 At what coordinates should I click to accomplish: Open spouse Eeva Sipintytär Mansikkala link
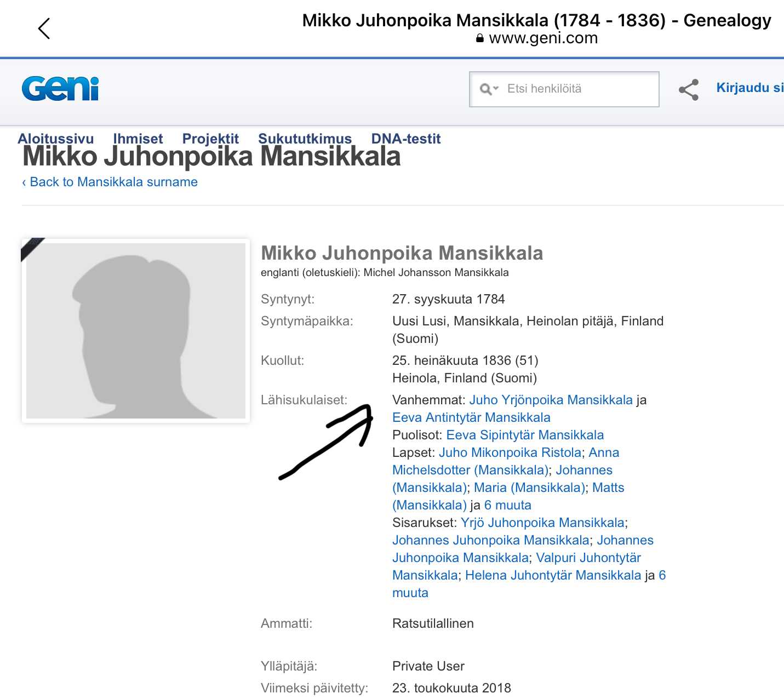coord(525,435)
